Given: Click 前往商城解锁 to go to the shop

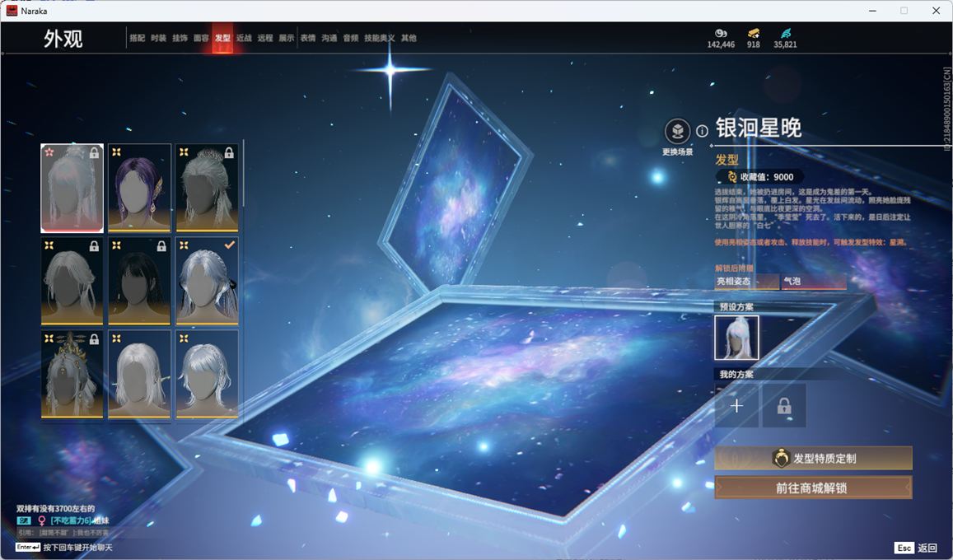Looking at the screenshot, I should (813, 488).
